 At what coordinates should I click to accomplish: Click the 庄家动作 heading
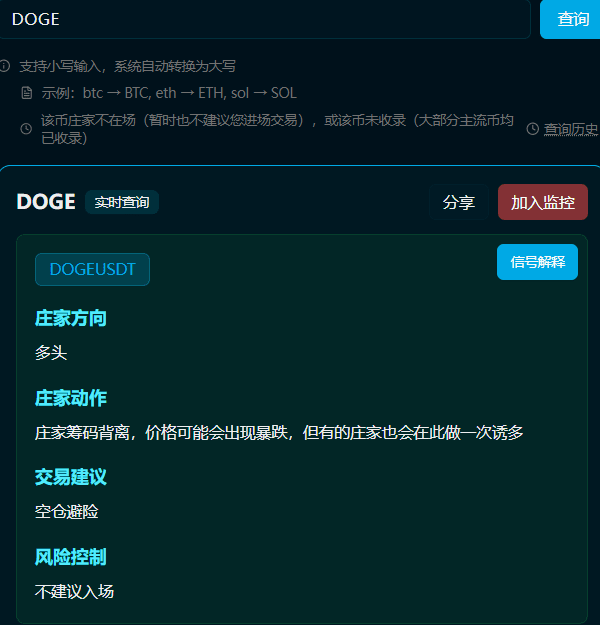[x=71, y=398]
